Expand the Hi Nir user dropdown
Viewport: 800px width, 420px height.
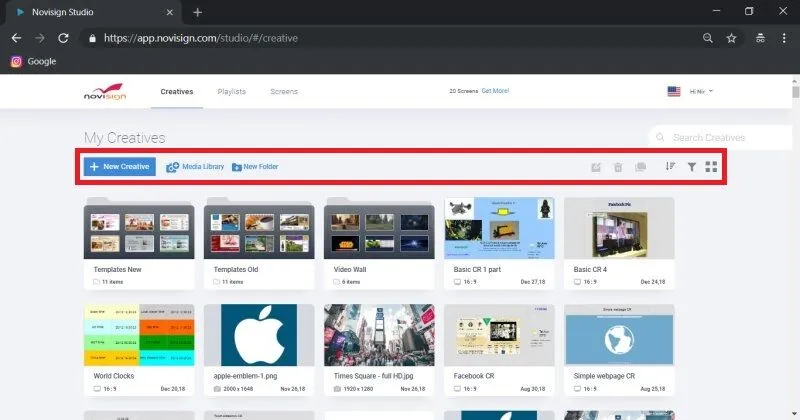click(700, 92)
